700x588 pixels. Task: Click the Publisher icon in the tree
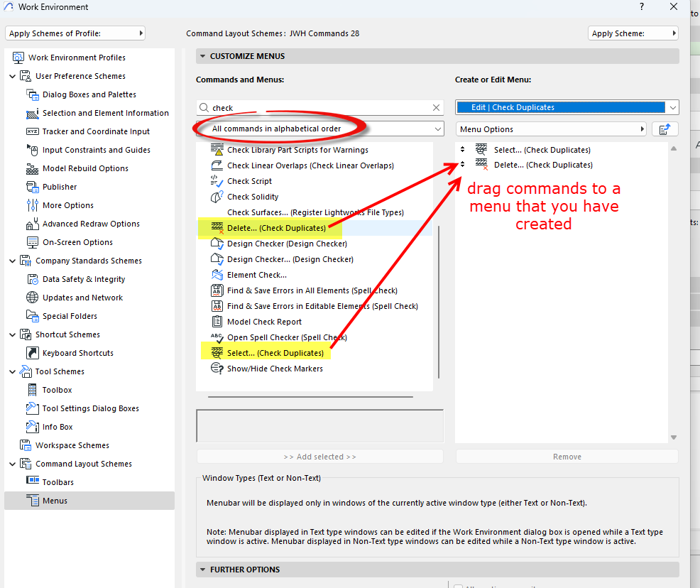[x=33, y=187]
